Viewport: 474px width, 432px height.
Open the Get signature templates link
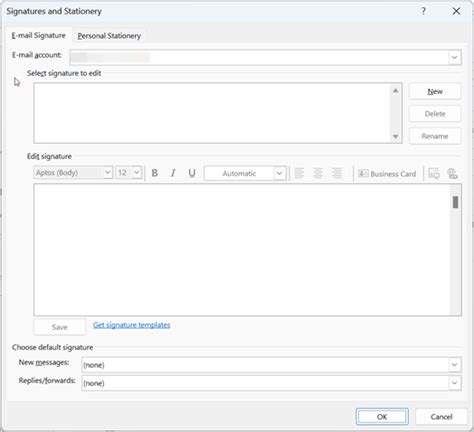point(132,325)
